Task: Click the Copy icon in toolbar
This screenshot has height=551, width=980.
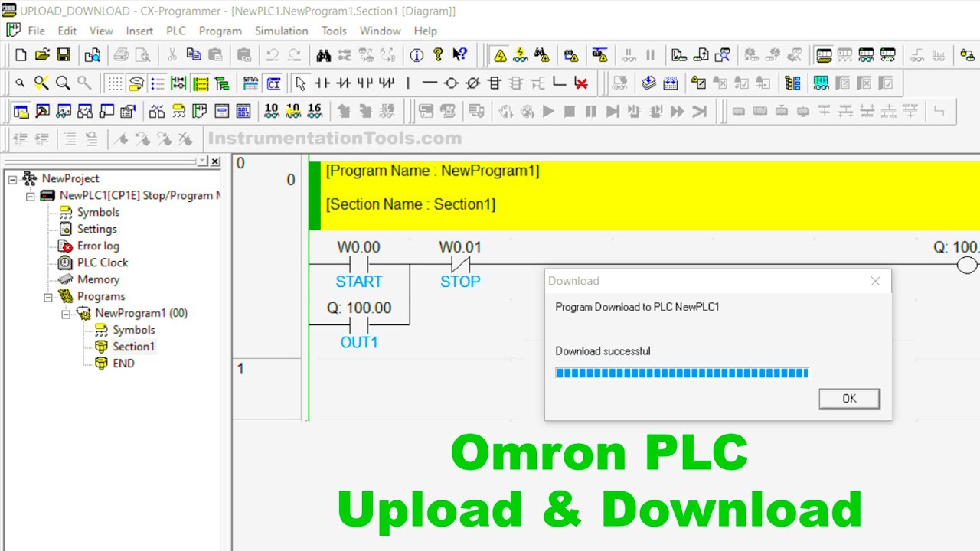Action: [x=194, y=55]
